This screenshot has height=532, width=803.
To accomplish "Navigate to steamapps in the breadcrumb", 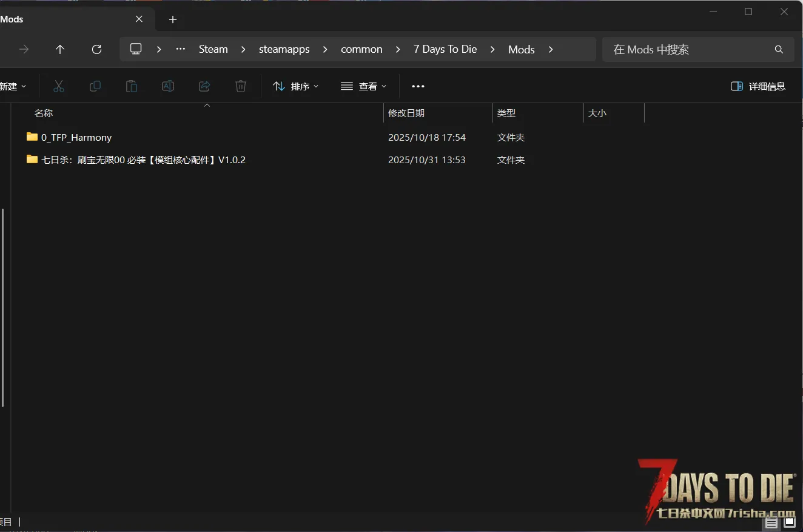I will click(x=284, y=49).
